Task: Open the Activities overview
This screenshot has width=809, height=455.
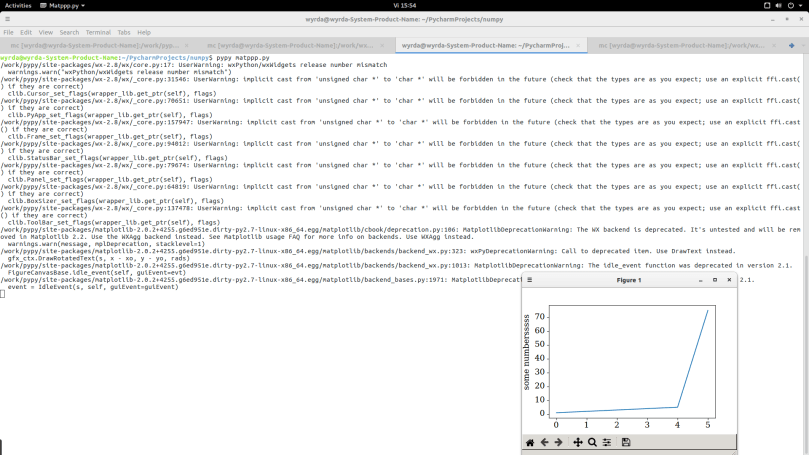Action: (x=18, y=5)
